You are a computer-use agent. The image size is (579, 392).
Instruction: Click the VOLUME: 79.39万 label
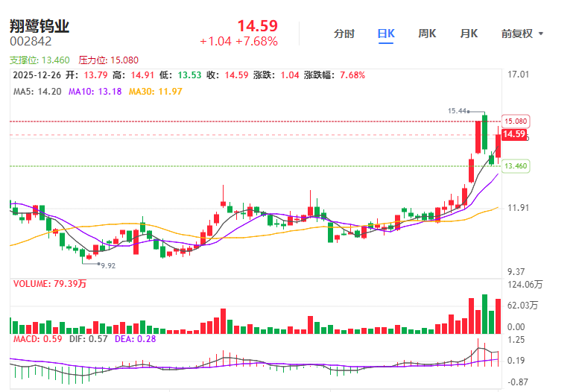click(x=50, y=284)
